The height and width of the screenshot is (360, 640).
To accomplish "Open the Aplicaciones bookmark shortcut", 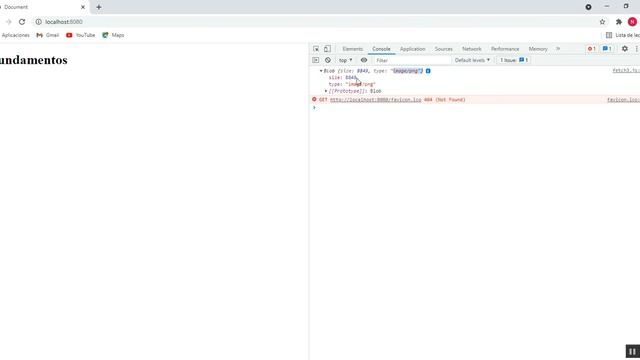I will (15, 35).
